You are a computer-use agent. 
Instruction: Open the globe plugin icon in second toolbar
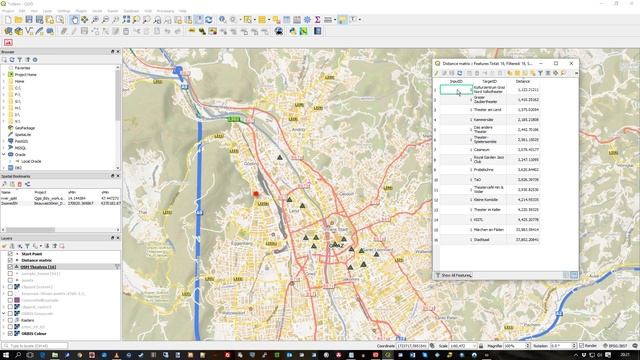coord(279,31)
